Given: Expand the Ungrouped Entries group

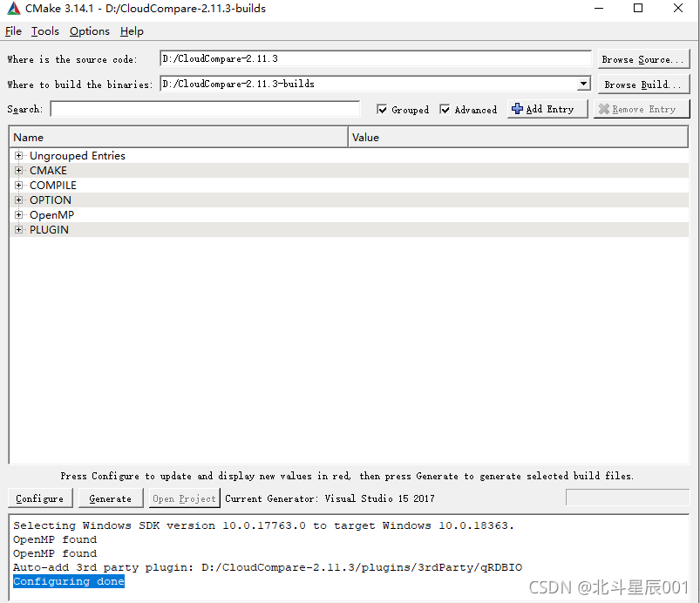Looking at the screenshot, I should point(19,155).
